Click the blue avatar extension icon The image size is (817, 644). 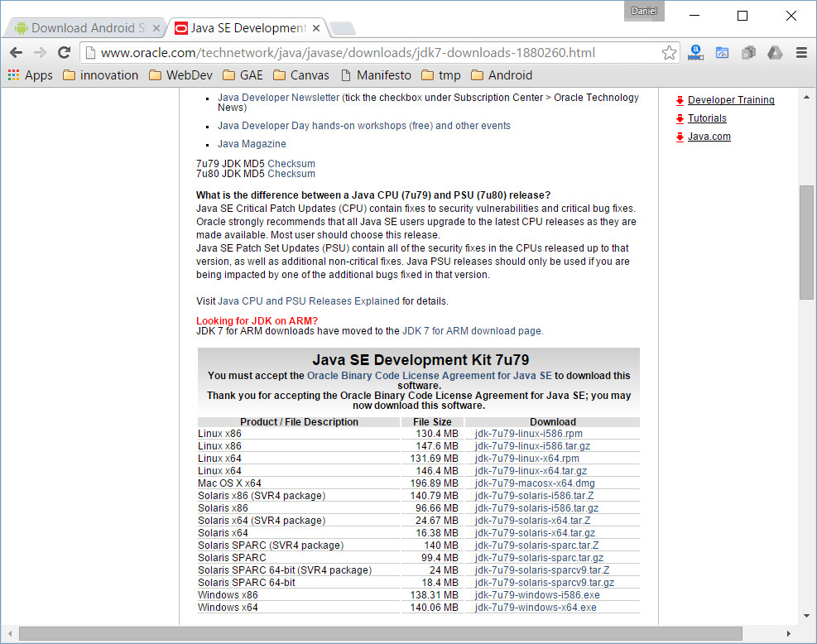695,53
